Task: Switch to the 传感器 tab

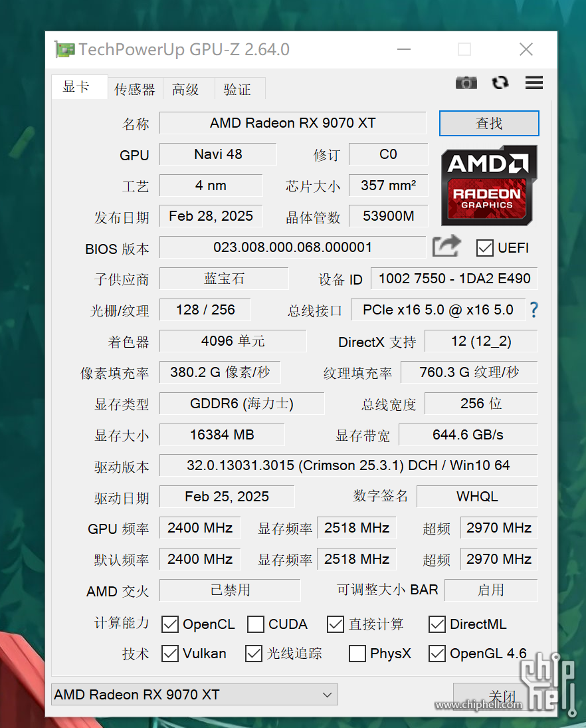Action: [x=135, y=89]
